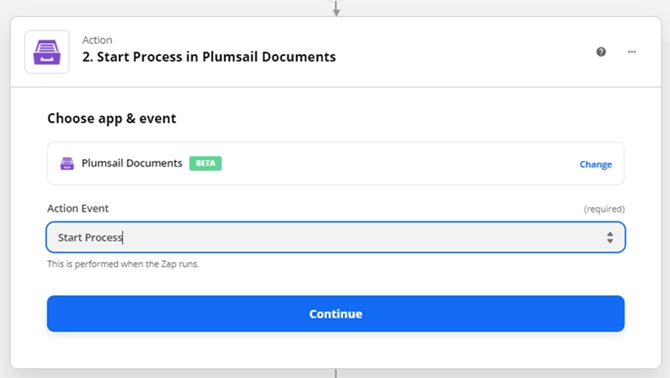Screen dimensions: 670x378
Task: Click the large Plumsail Documents app icon
Action: [x=47, y=52]
